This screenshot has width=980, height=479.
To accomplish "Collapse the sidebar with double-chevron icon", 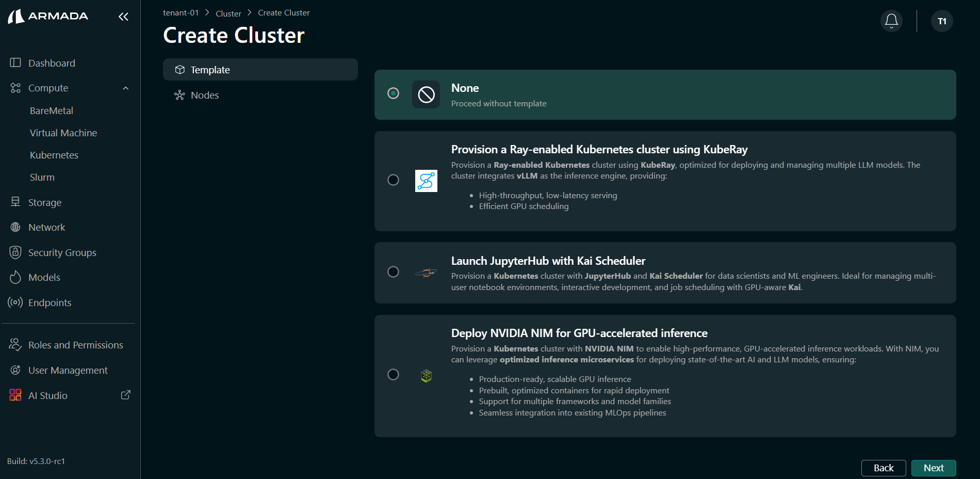I will 123,17.
